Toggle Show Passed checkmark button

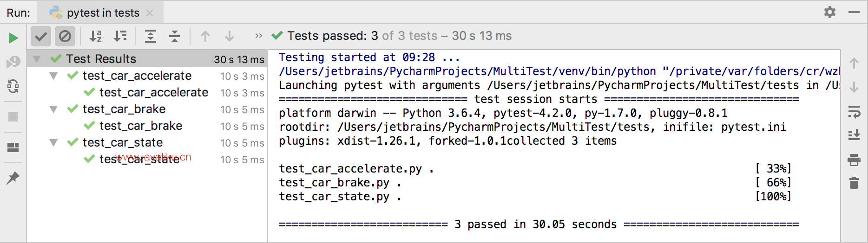coord(41,36)
